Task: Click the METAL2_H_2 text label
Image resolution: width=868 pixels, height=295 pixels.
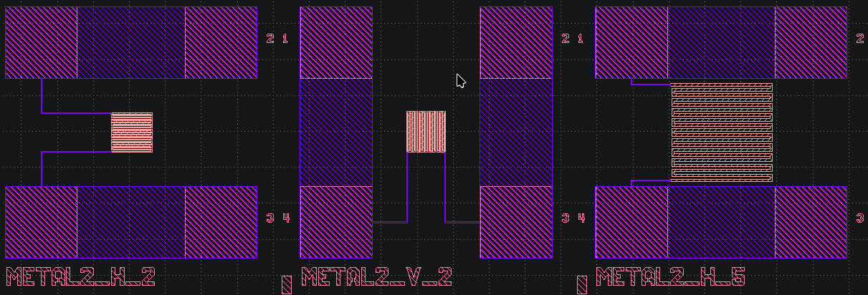Action: point(80,277)
